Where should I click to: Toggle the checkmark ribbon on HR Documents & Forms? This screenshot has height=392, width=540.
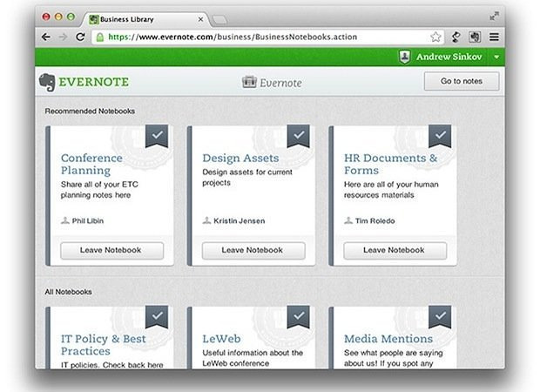point(440,137)
